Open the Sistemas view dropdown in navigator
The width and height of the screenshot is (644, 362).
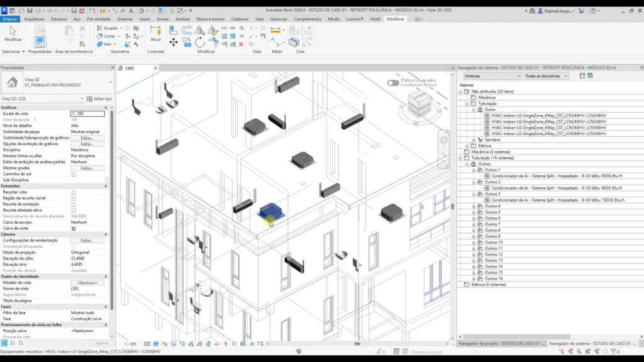pos(492,76)
